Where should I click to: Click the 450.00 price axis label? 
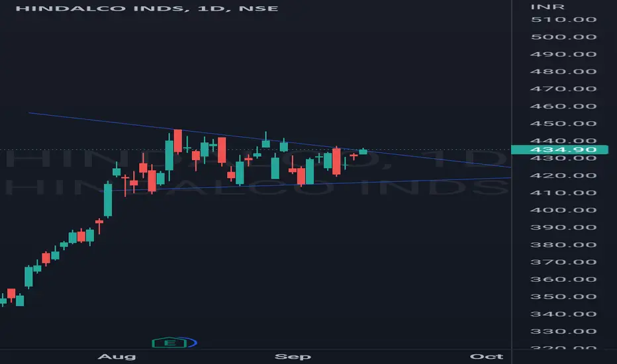click(563, 124)
